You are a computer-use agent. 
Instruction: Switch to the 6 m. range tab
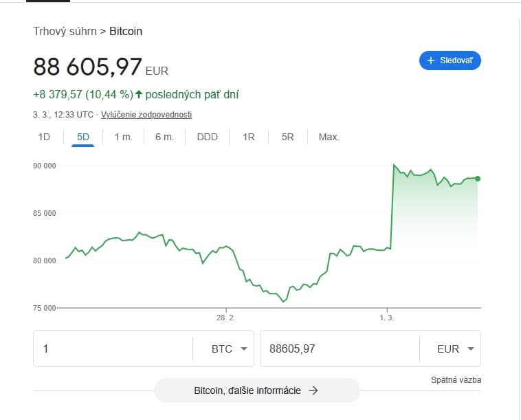click(x=164, y=137)
